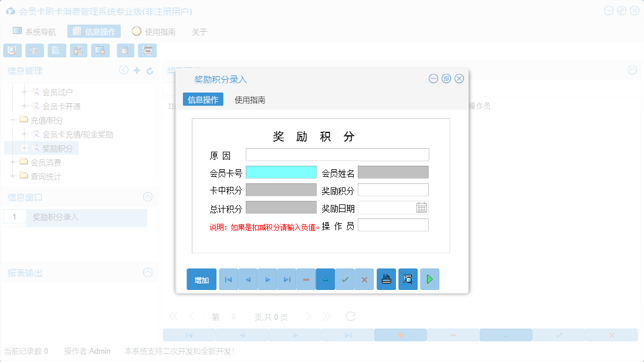Click the last export icon on the top toolbar

point(147,50)
